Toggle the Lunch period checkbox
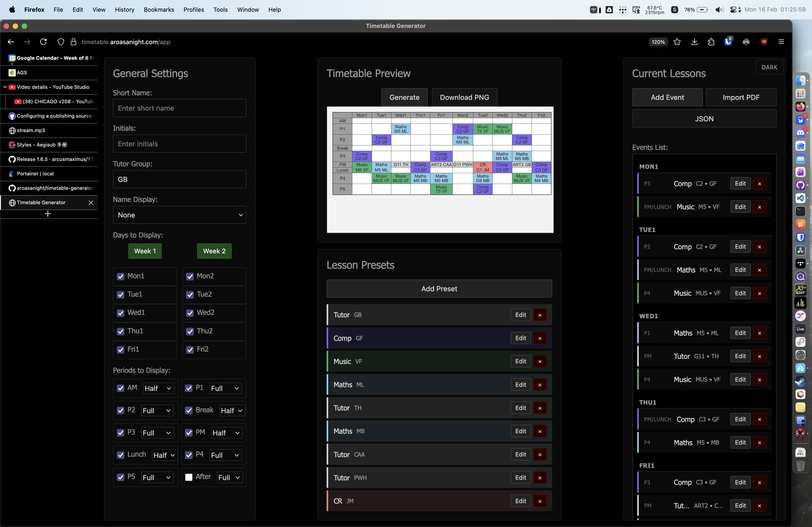 tap(120, 455)
